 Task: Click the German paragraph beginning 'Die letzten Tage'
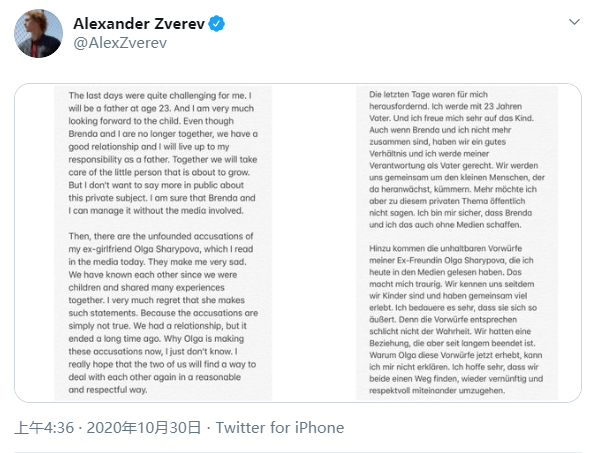point(457,159)
